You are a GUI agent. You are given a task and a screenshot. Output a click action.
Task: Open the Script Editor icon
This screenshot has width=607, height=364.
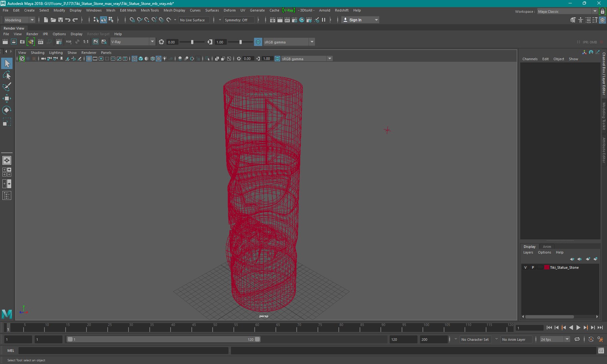click(601, 351)
